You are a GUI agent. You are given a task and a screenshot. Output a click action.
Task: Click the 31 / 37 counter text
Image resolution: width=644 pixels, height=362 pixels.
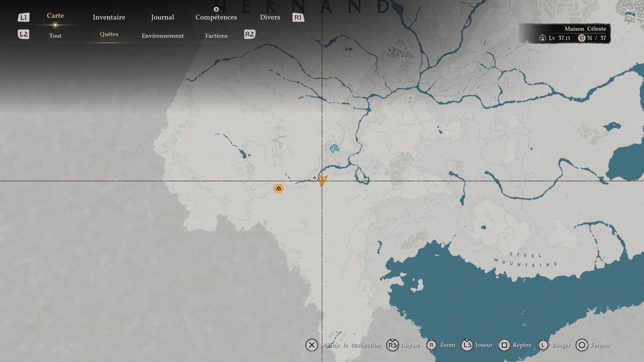pyautogui.click(x=597, y=38)
